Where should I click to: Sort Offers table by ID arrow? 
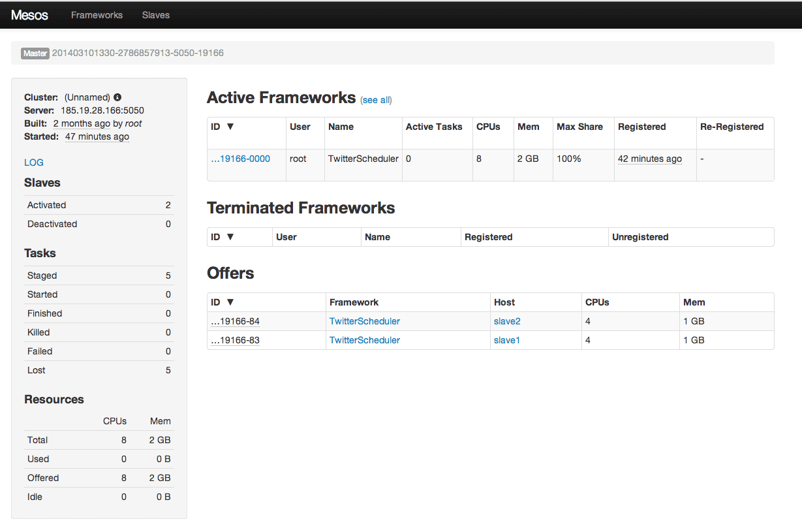(x=230, y=302)
